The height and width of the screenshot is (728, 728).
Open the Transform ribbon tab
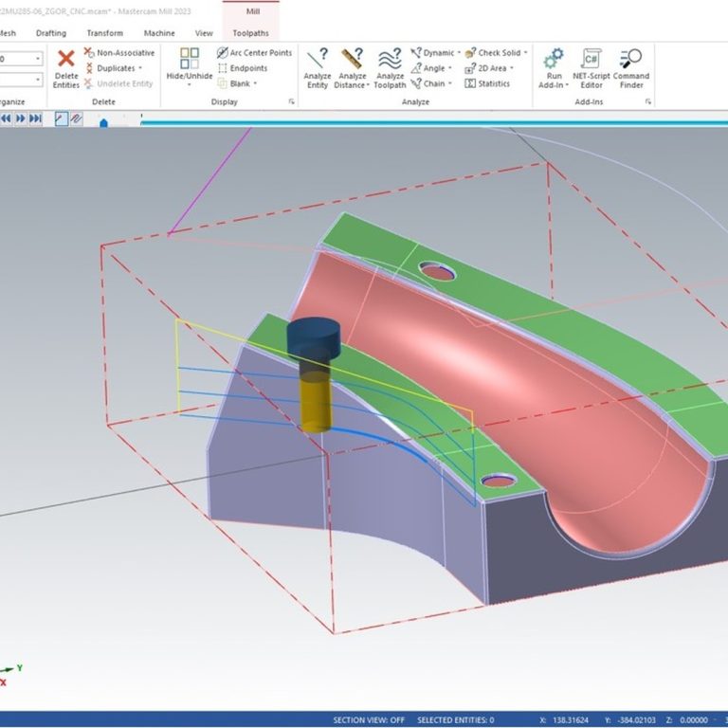[104, 33]
